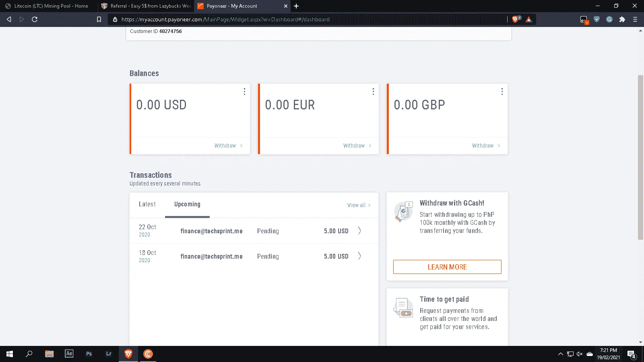Open the browser hamburger menu
Viewport: 644px width, 362px height.
click(x=635, y=19)
